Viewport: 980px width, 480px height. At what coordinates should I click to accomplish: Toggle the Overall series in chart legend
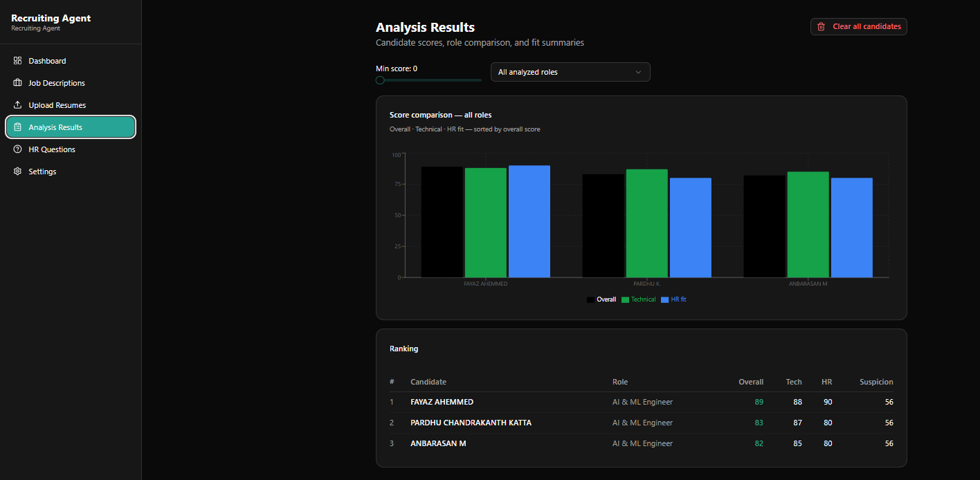tap(601, 299)
